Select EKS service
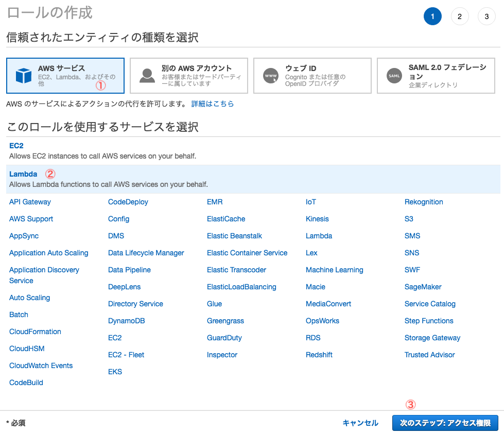Viewport: 504px width, 434px height. click(115, 372)
